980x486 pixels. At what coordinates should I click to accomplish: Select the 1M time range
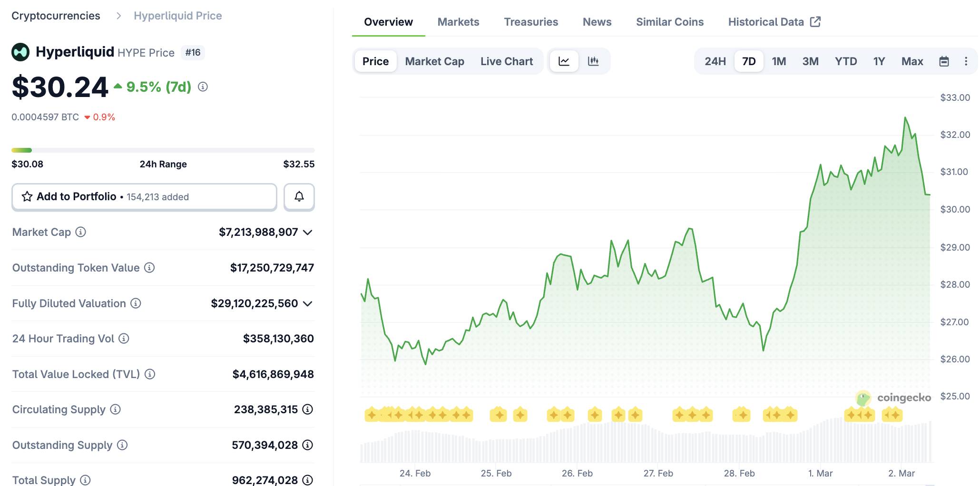[x=779, y=61]
